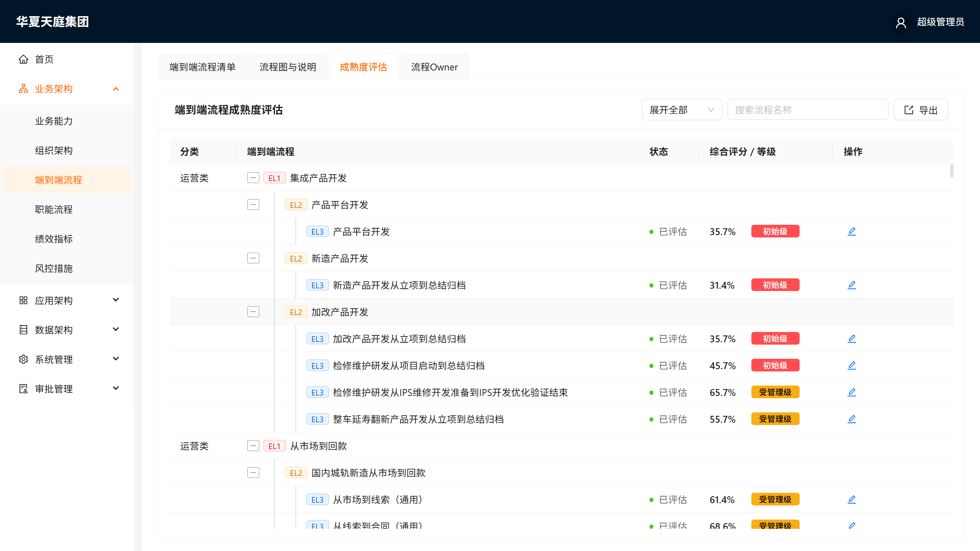The image size is (980, 551).
Task: Switch to the 流程图与说明 tab
Action: (x=288, y=67)
